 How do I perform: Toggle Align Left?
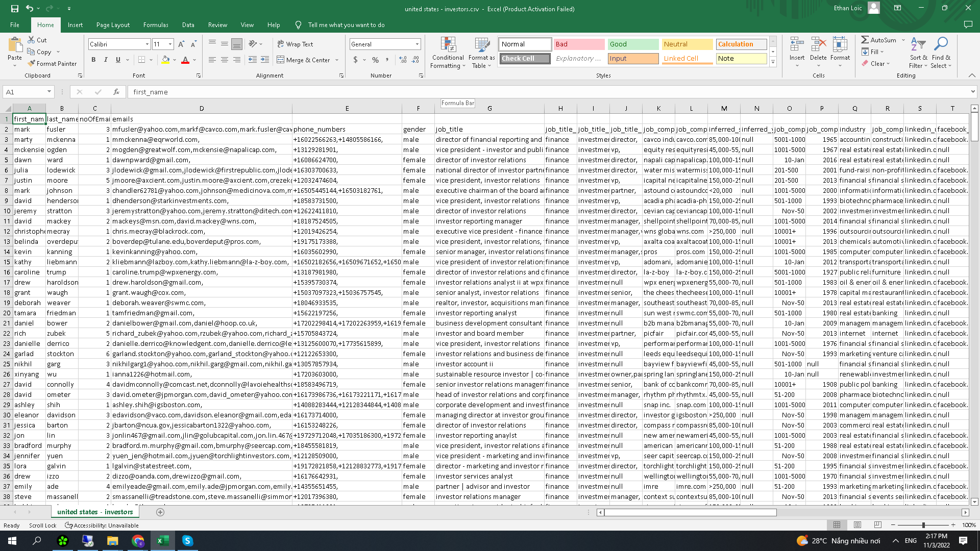212,60
